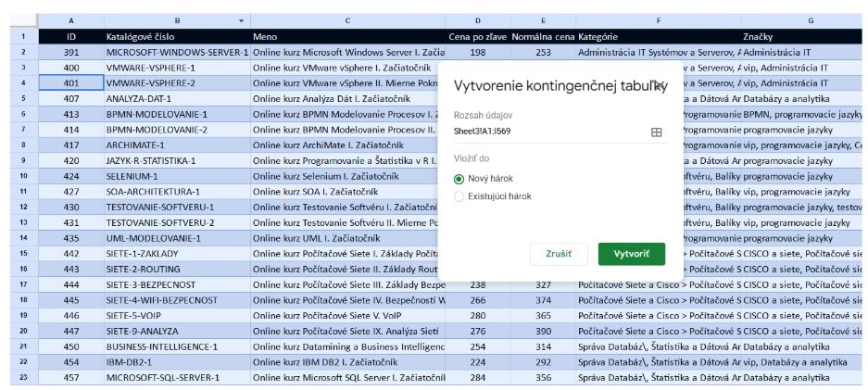The image size is (868, 390).
Task: Select column A header
Action: pyautogui.click(x=71, y=21)
